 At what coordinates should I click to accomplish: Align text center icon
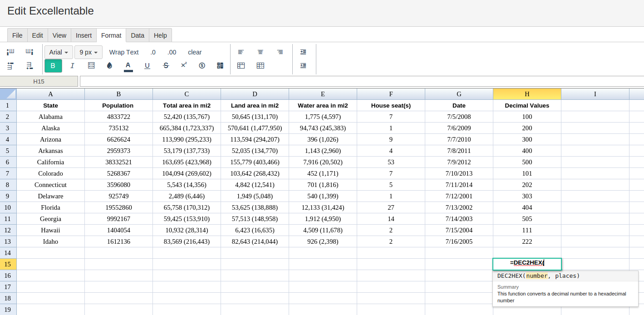coord(261,52)
